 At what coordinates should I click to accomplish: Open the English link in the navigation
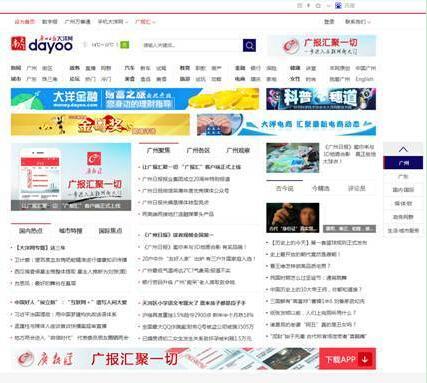(x=364, y=79)
